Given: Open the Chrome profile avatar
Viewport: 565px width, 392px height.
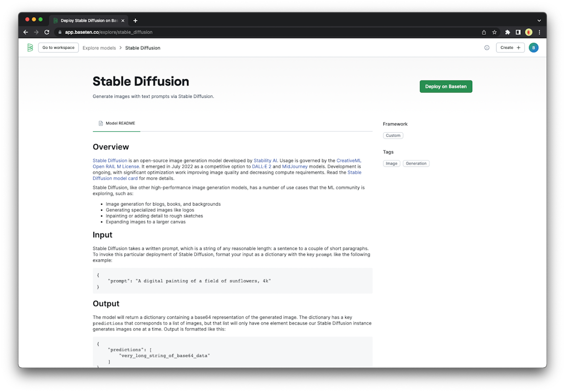Looking at the screenshot, I should coord(529,32).
